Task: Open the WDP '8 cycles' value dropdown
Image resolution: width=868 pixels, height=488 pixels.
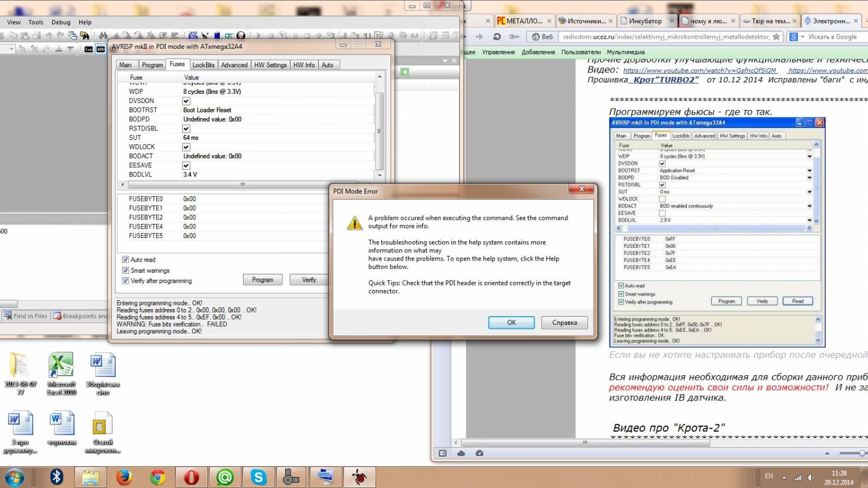Action: pyautogui.click(x=278, y=91)
